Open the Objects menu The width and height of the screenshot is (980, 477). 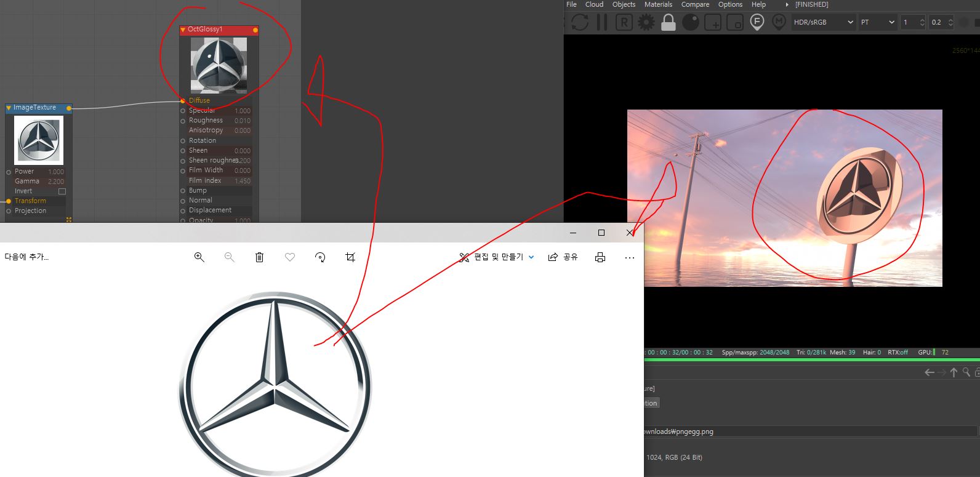pos(624,4)
